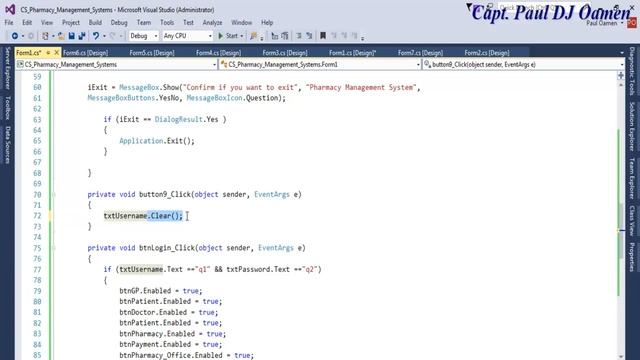The width and height of the screenshot is (640, 360).
Task: Click the 'txtUsername.Clear();' code line
Action: (143, 216)
